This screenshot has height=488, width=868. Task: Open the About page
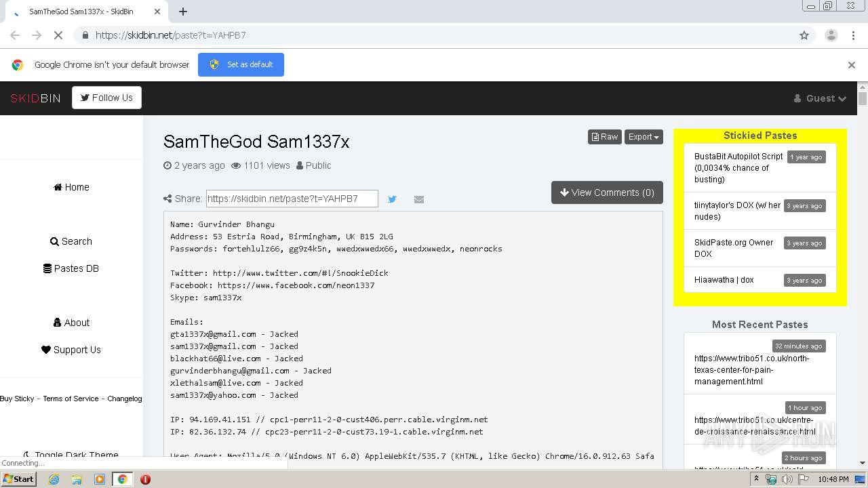point(71,323)
